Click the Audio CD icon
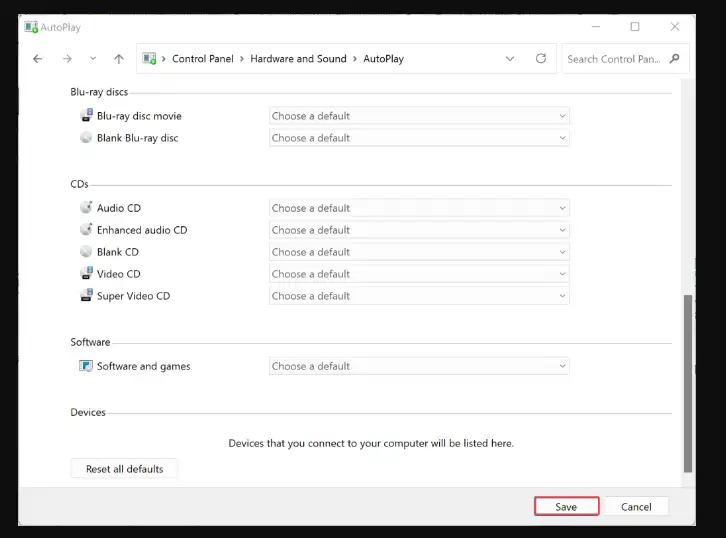The width and height of the screenshot is (726, 538). [86, 207]
